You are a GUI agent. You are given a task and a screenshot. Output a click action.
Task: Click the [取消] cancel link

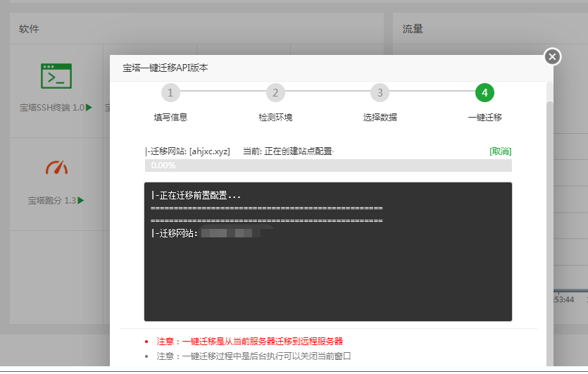tap(500, 151)
